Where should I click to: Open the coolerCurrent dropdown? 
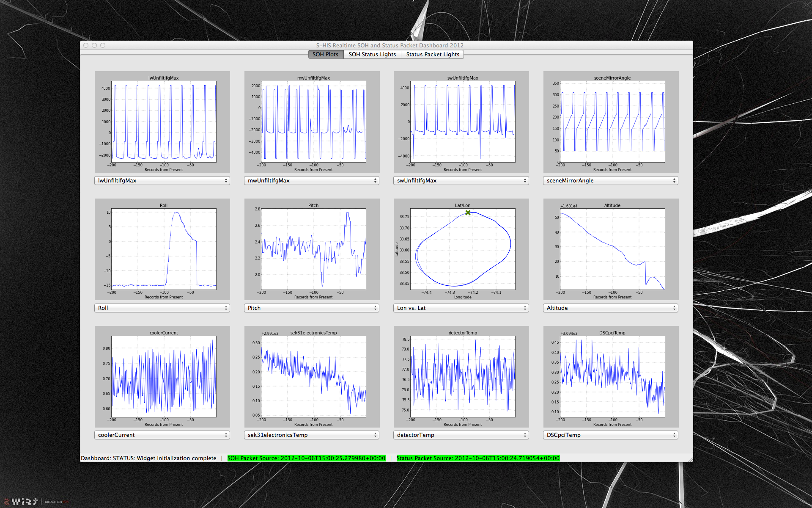pyautogui.click(x=162, y=435)
